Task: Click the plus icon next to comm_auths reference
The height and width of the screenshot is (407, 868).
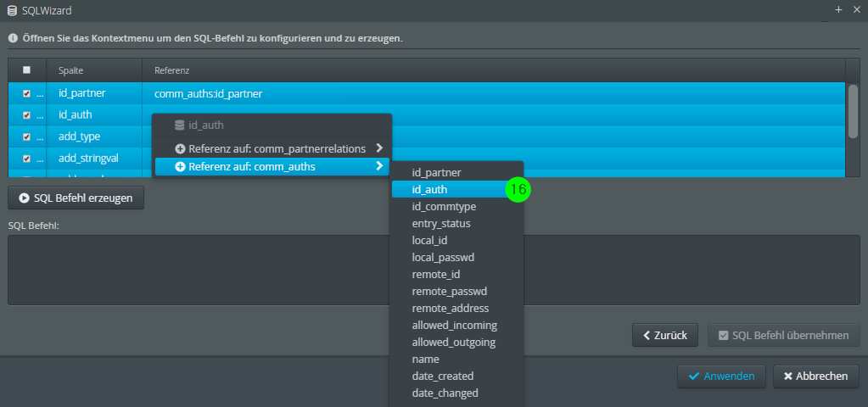Action: (180, 167)
